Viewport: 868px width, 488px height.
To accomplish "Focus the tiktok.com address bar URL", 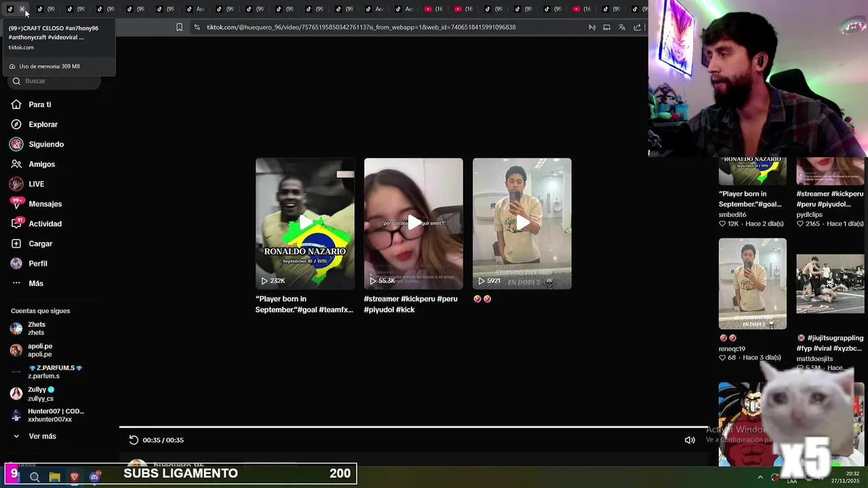I will [x=361, y=27].
